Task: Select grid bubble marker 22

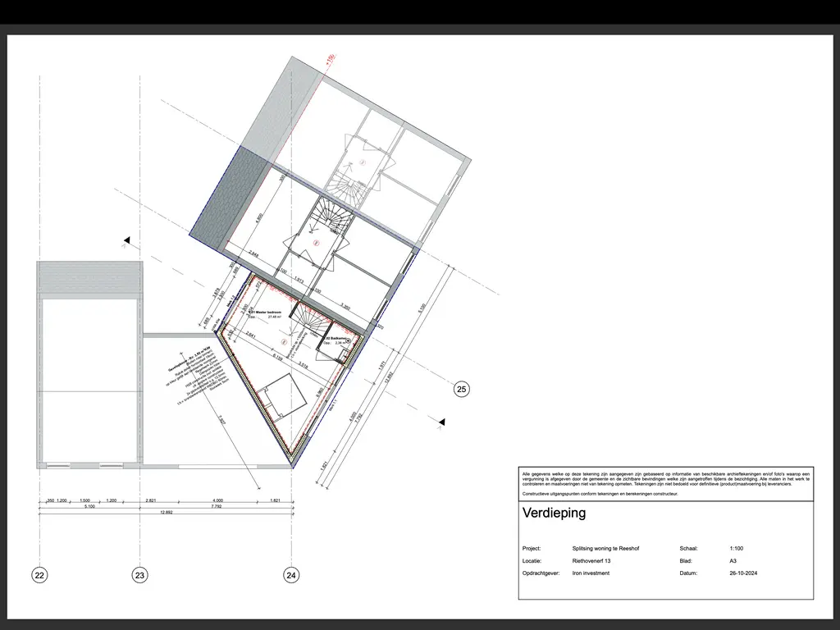Action: tap(39, 575)
